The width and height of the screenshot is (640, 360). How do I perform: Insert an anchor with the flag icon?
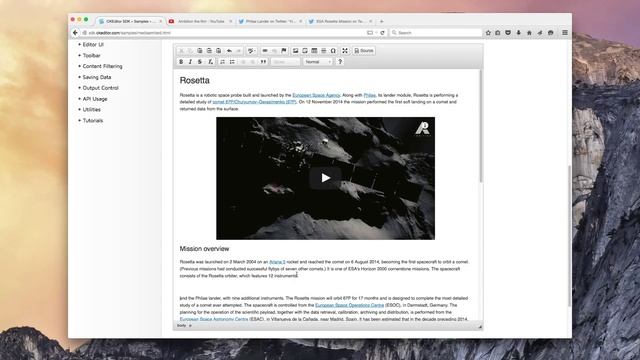pyautogui.click(x=284, y=51)
